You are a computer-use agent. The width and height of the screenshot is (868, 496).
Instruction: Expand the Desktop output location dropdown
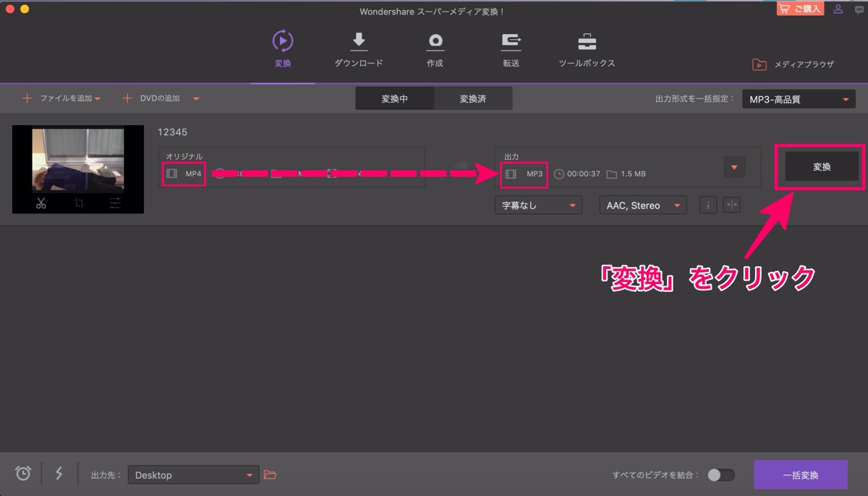click(x=193, y=475)
